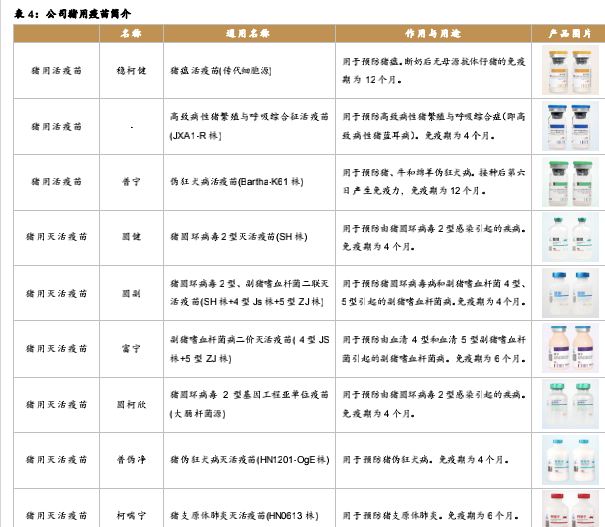605x527 pixels.
Task: Click the "作用与用途" column header
Action: coord(433,34)
